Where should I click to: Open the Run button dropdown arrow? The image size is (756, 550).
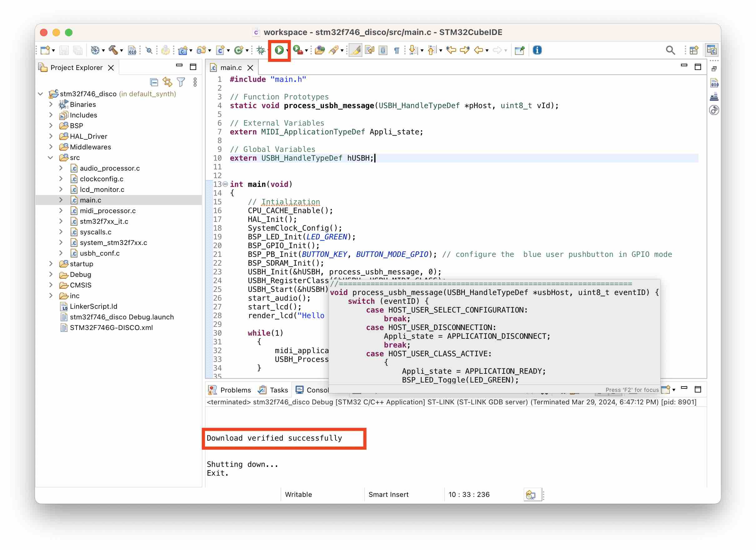(287, 51)
